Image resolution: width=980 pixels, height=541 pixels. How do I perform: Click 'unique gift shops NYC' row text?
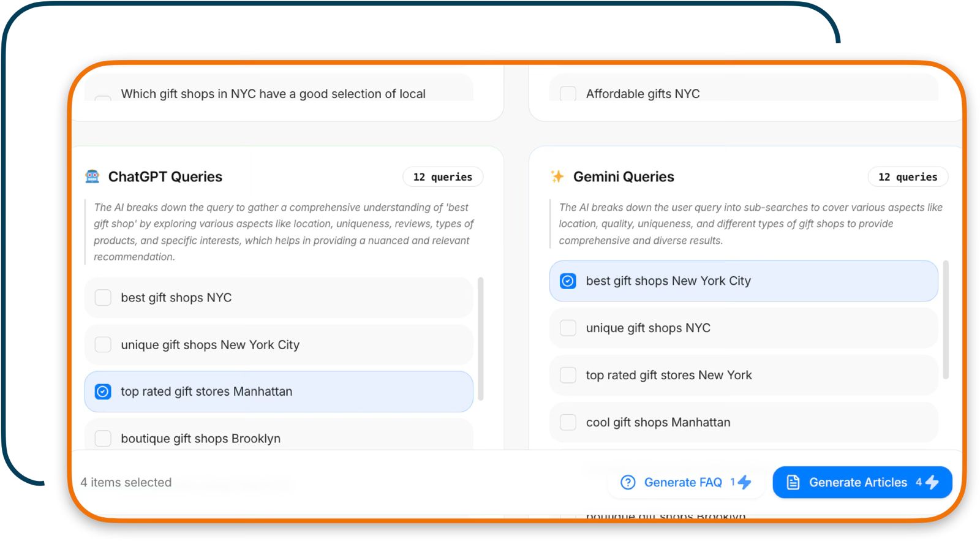pos(648,328)
